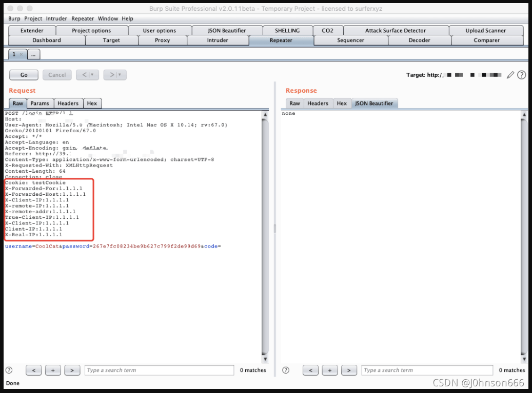Open the Help menu
This screenshot has height=393, width=532.
pos(128,18)
